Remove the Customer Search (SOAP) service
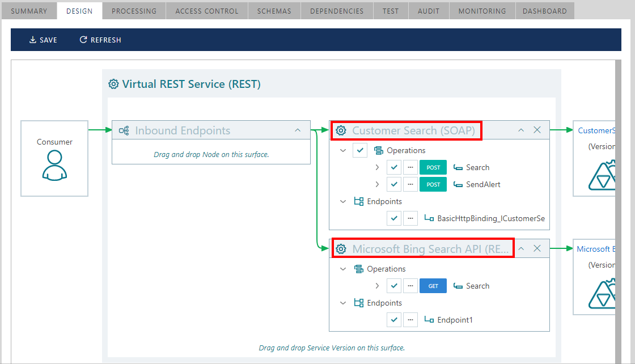The width and height of the screenshot is (635, 364). pyautogui.click(x=537, y=130)
